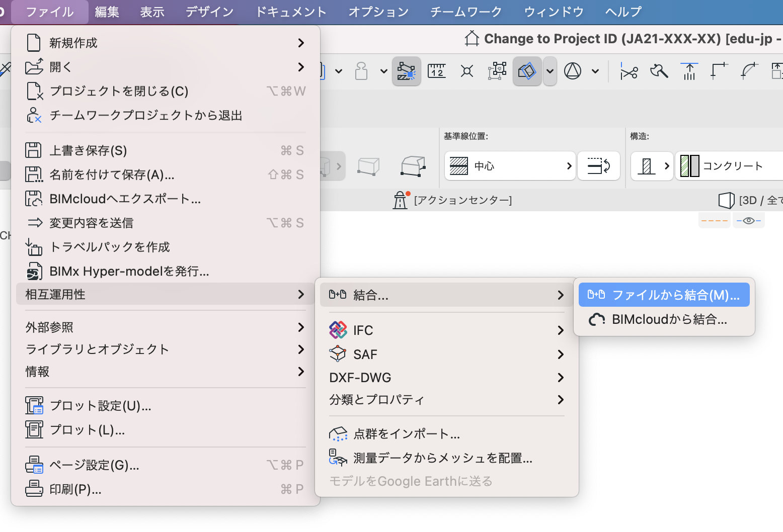Toggle the highlighted suspend groups icon
The image size is (783, 532).
(527, 71)
